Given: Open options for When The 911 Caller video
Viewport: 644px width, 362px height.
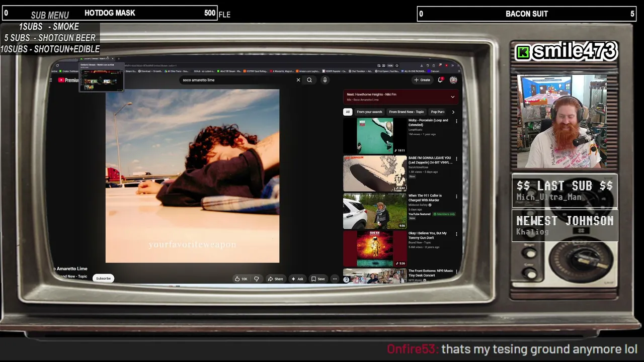Looking at the screenshot, I should [456, 197].
